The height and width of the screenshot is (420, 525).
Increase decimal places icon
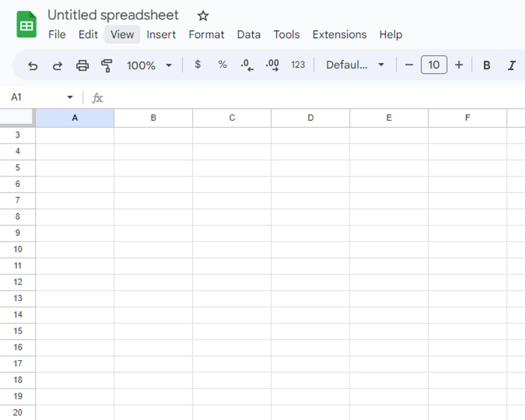272,65
